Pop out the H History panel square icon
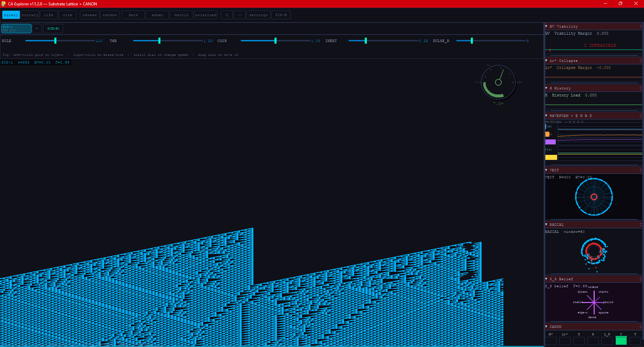Viewport: 644px width, 347px height. (640, 88)
